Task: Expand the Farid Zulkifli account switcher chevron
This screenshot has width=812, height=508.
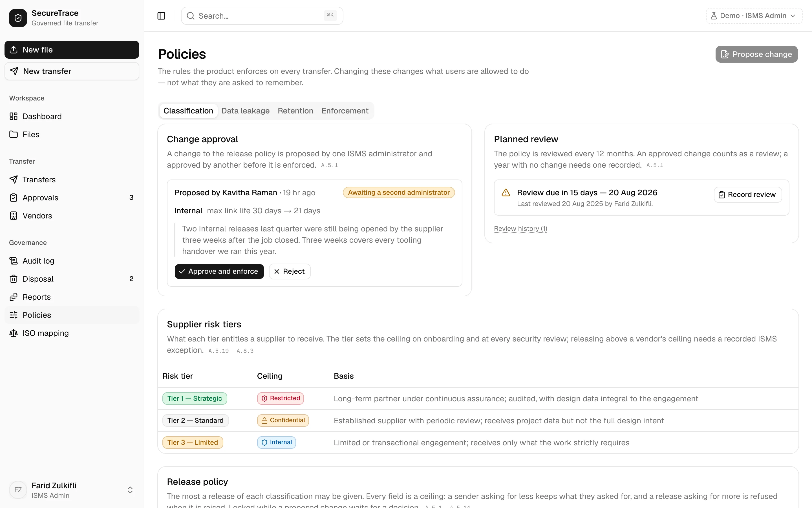Action: point(130,490)
